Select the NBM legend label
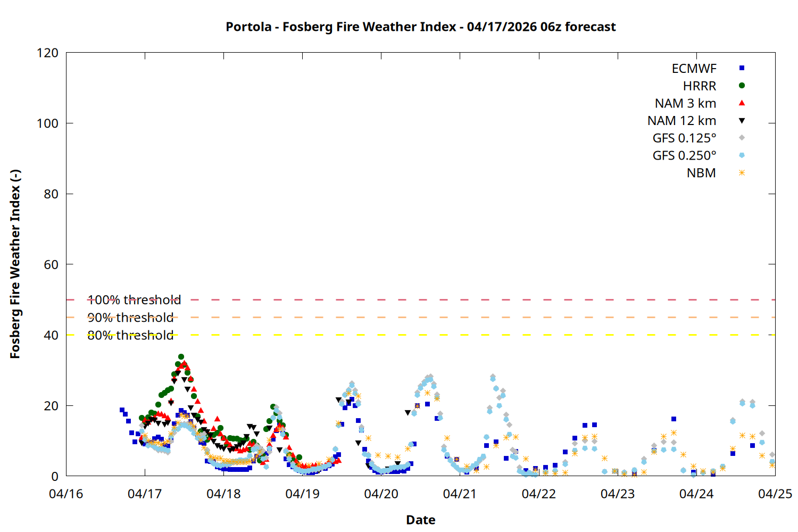The width and height of the screenshot is (798, 532). 701,173
